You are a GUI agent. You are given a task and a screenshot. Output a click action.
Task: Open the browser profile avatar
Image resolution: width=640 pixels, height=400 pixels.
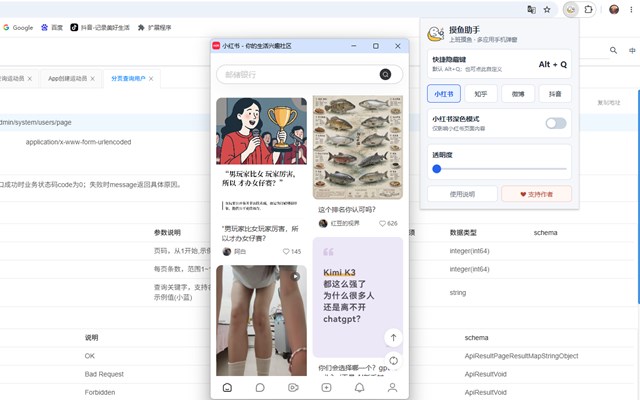[614, 9]
